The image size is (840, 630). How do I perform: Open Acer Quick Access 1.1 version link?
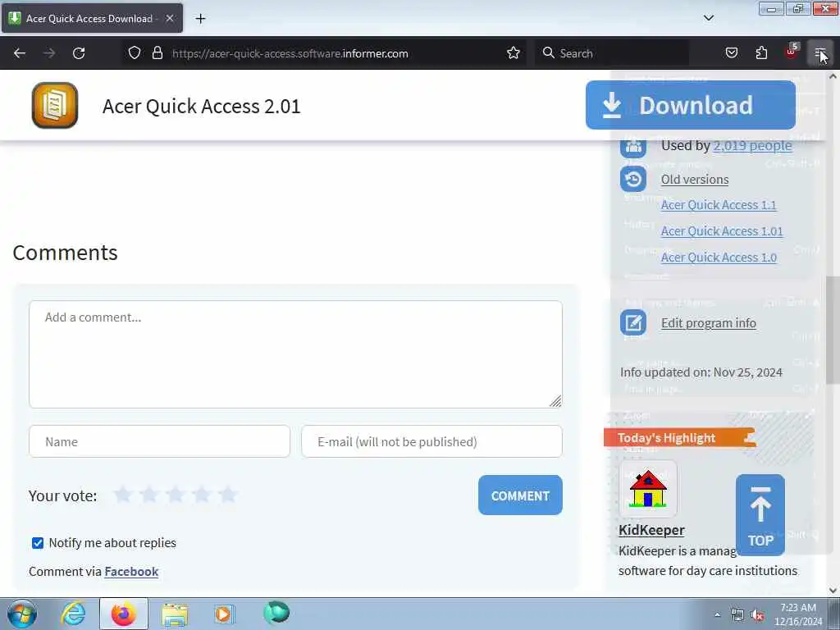point(719,204)
